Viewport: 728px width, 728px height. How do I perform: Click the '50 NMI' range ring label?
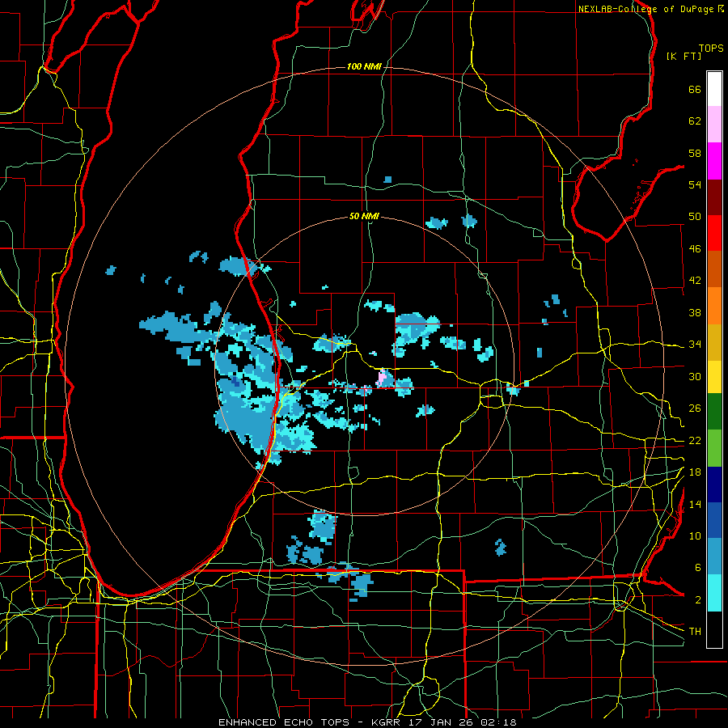tap(364, 216)
